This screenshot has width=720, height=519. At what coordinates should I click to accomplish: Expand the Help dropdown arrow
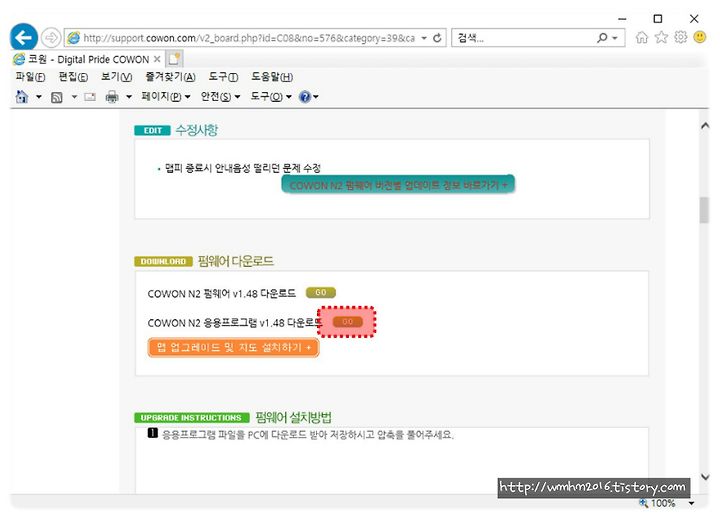[316, 97]
